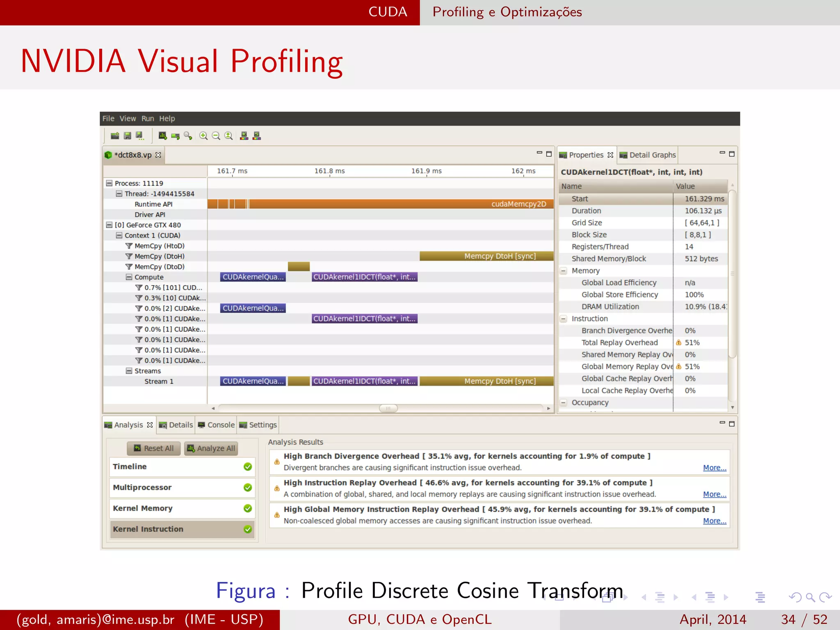The width and height of the screenshot is (840, 630).
Task: Collapse the [0] GeForce GTX 480 node
Action: pos(109,225)
